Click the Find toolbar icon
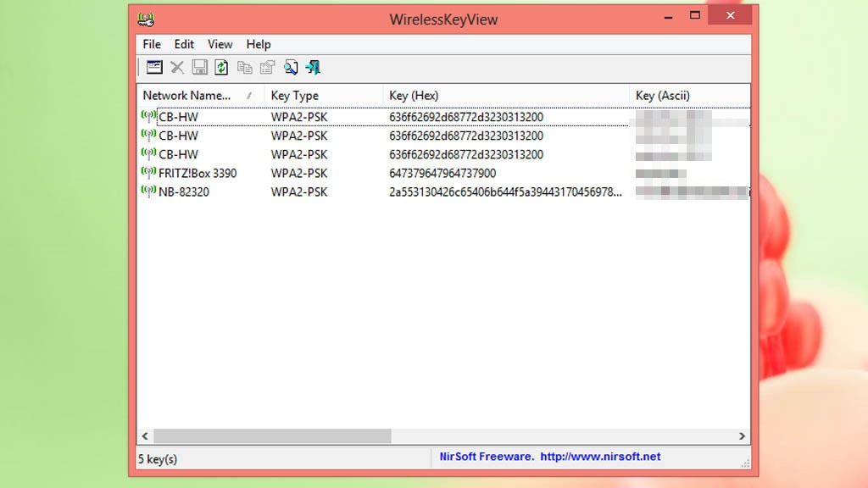 coord(290,68)
